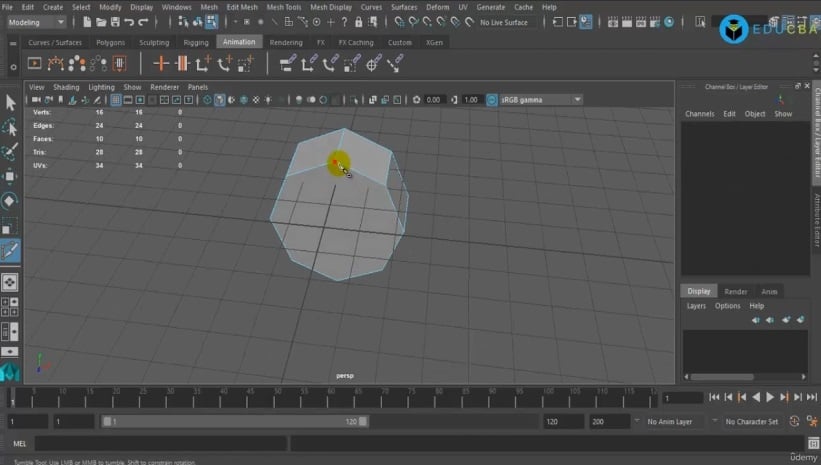Play the animation forward
Image resolution: width=821 pixels, height=465 pixels.
tap(770, 397)
